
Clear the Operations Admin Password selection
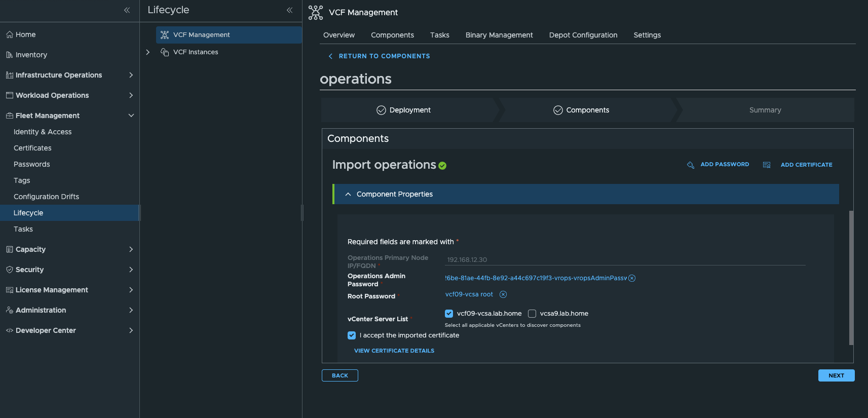click(632, 278)
